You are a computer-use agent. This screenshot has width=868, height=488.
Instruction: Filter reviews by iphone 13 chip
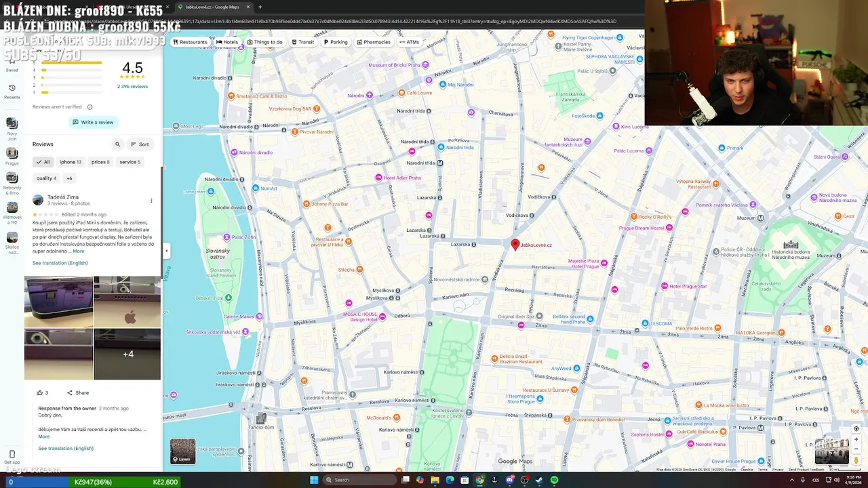pos(71,162)
